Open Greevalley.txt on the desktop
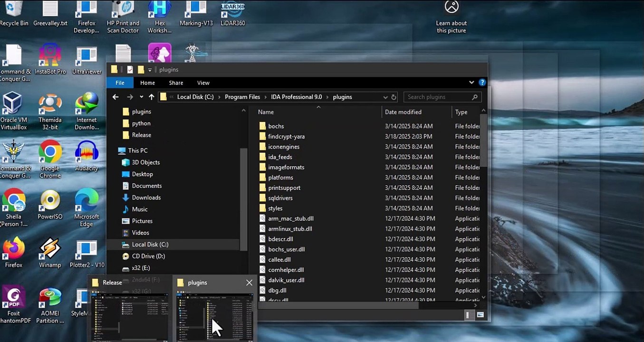Image resolution: width=644 pixels, height=342 pixels. click(50, 14)
